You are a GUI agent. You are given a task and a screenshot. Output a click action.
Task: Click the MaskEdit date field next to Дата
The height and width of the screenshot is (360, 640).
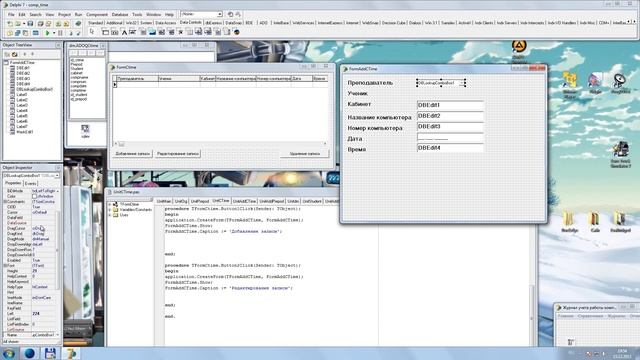(x=450, y=138)
